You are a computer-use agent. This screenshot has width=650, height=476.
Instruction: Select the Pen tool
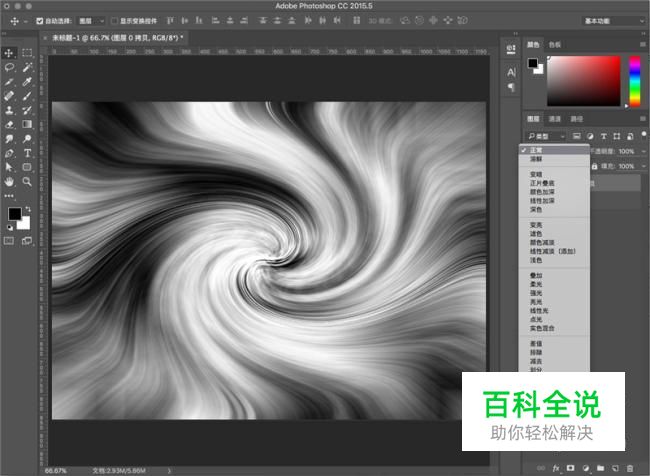click(x=9, y=153)
